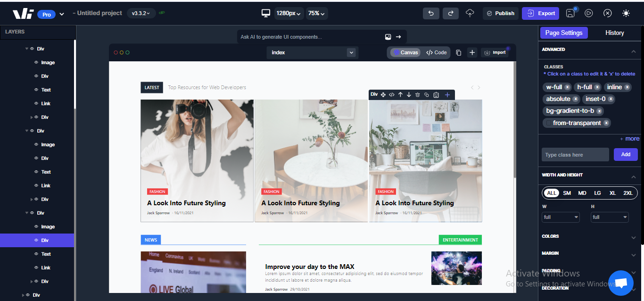The width and height of the screenshot is (644, 301).
Task: Click the image upload icon in AI bar
Action: click(388, 37)
